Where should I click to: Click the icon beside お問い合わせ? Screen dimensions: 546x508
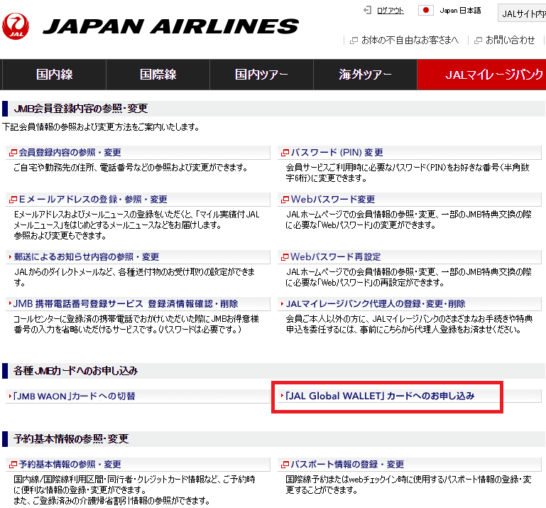478,40
